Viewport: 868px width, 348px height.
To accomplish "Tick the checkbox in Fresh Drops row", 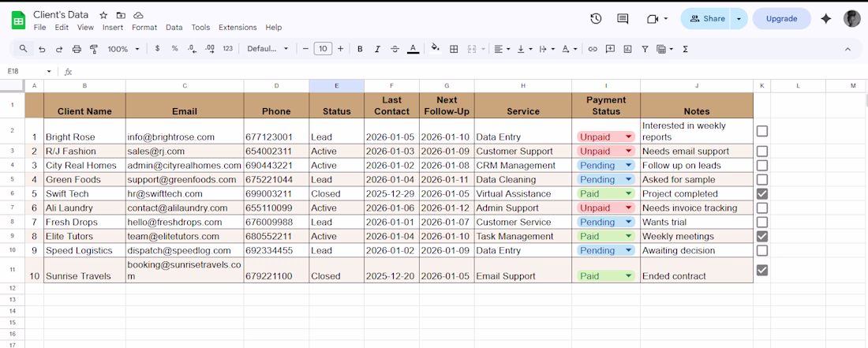I will 762,222.
